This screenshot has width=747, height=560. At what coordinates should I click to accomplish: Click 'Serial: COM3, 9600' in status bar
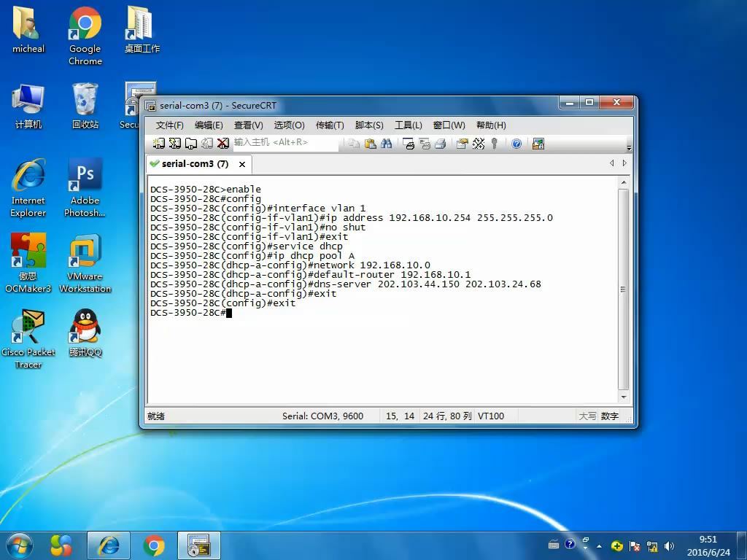tap(322, 416)
